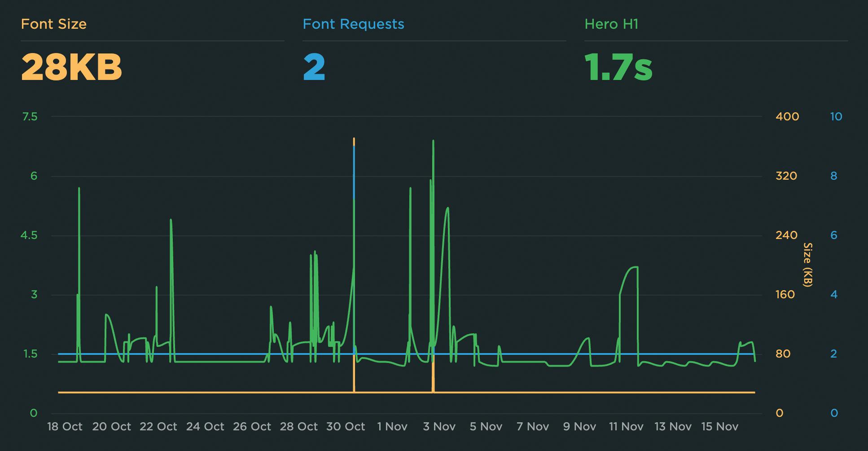Click the 7 Nov date label
Screen dimensions: 868x451
click(x=533, y=427)
